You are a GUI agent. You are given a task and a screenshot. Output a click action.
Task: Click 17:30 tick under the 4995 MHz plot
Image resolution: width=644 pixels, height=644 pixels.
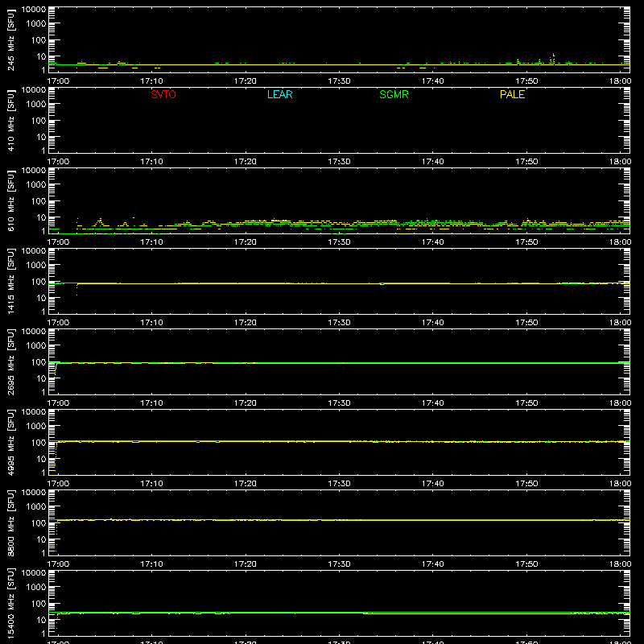[339, 484]
